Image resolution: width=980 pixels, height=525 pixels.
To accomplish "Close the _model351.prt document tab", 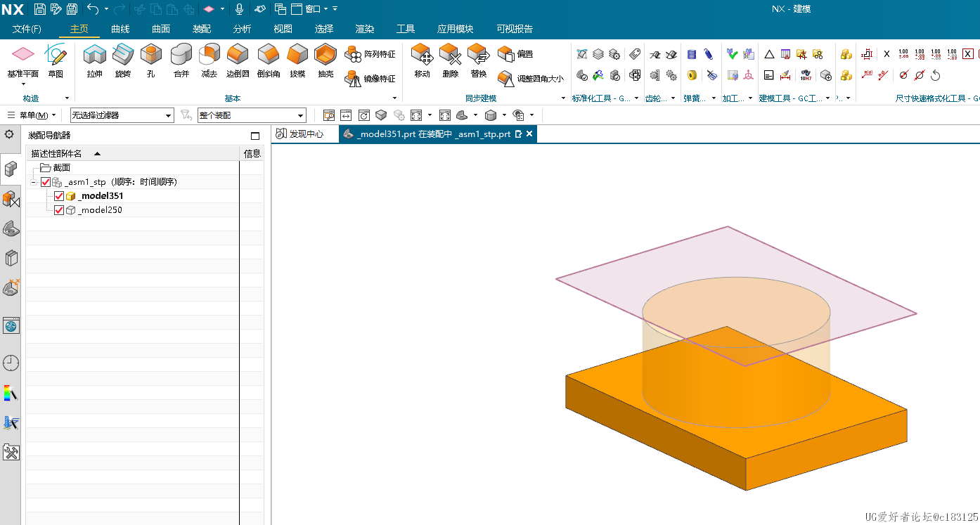I will click(529, 134).
